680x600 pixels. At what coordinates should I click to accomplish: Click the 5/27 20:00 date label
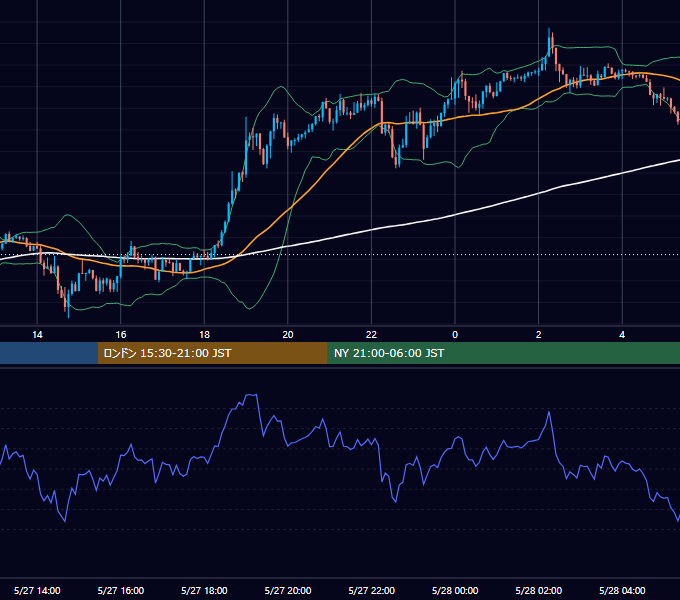coord(288,590)
